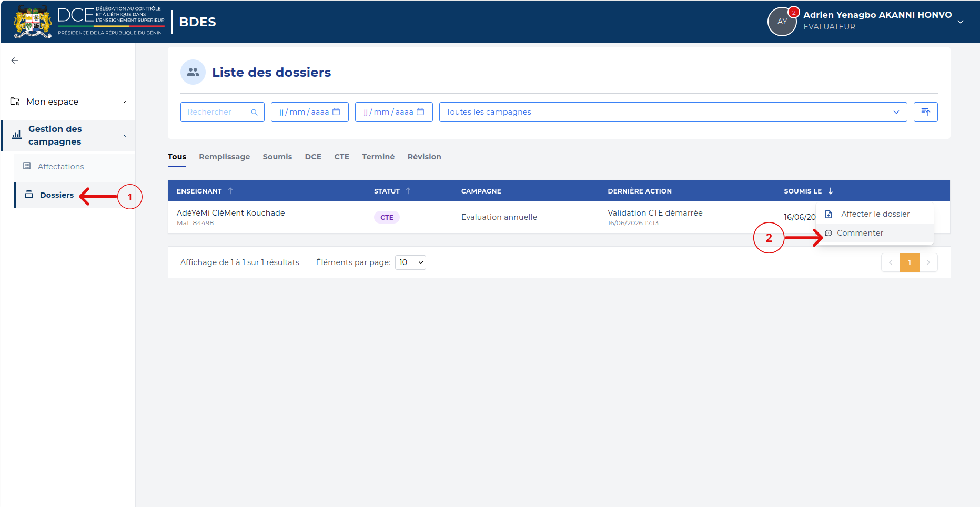Switch to the Remplissage tab
The height and width of the screenshot is (507, 980).
click(x=225, y=157)
